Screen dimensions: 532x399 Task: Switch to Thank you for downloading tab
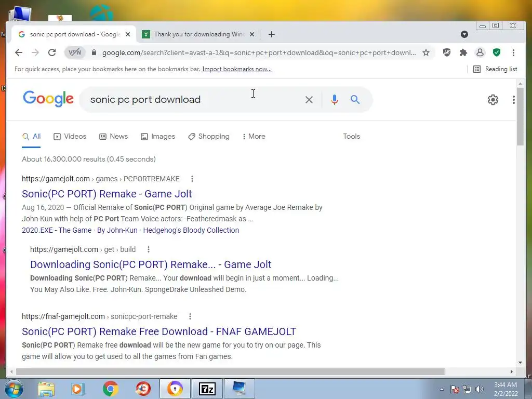[198, 34]
